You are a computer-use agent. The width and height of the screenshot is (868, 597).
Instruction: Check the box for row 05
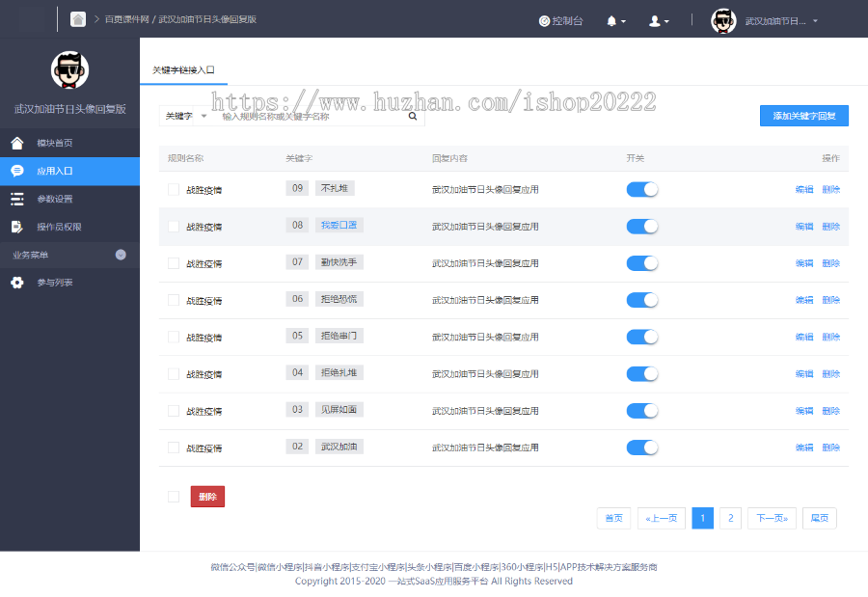click(174, 337)
